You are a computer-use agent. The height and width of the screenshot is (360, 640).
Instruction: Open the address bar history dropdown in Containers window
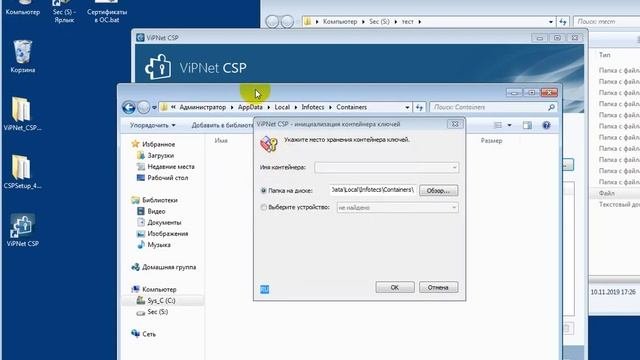[x=407, y=107]
